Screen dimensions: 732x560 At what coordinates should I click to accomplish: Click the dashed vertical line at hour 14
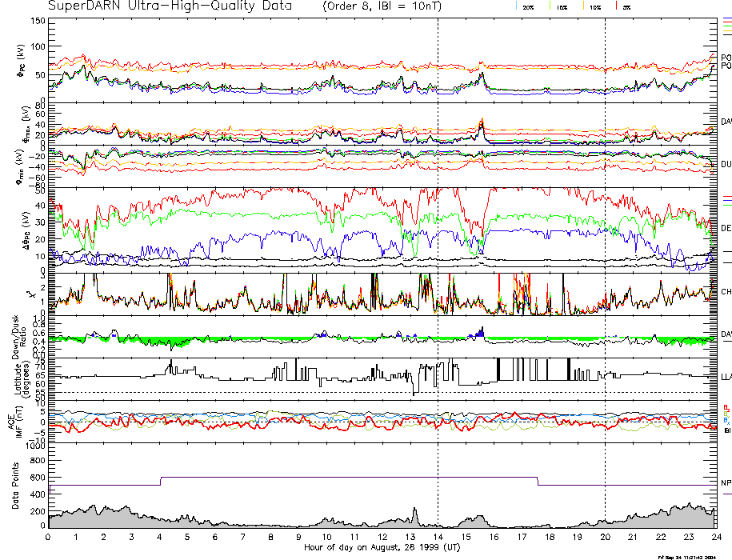438,240
